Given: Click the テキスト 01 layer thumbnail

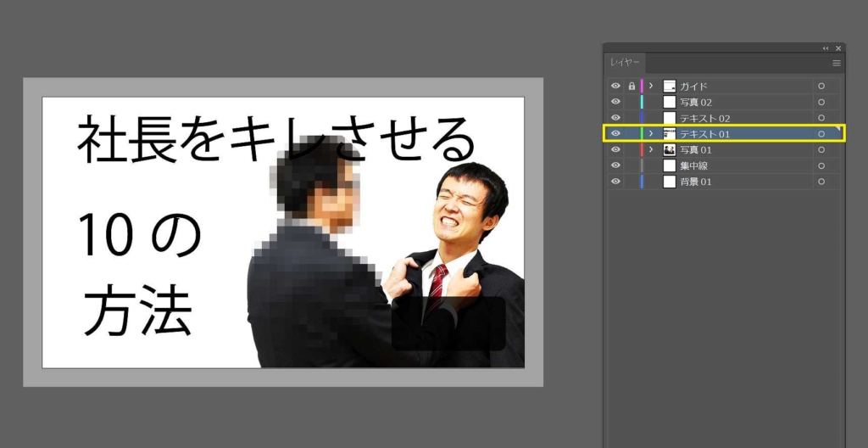Looking at the screenshot, I should (670, 133).
